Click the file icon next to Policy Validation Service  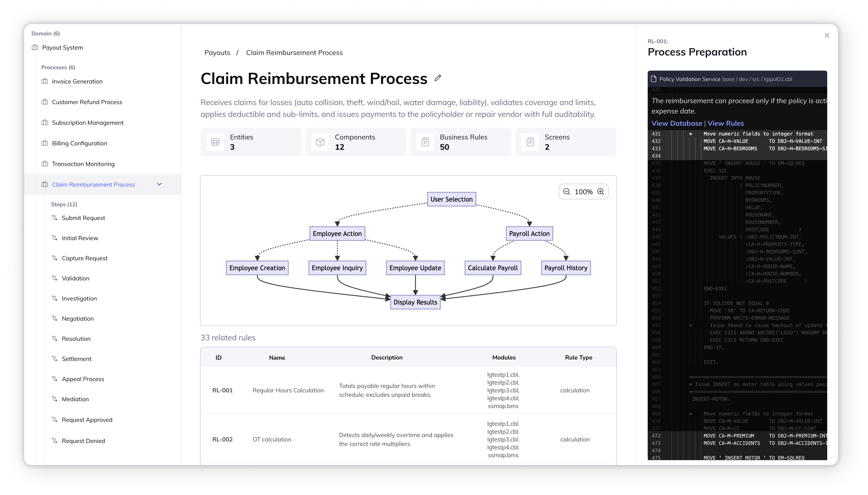pyautogui.click(x=654, y=79)
